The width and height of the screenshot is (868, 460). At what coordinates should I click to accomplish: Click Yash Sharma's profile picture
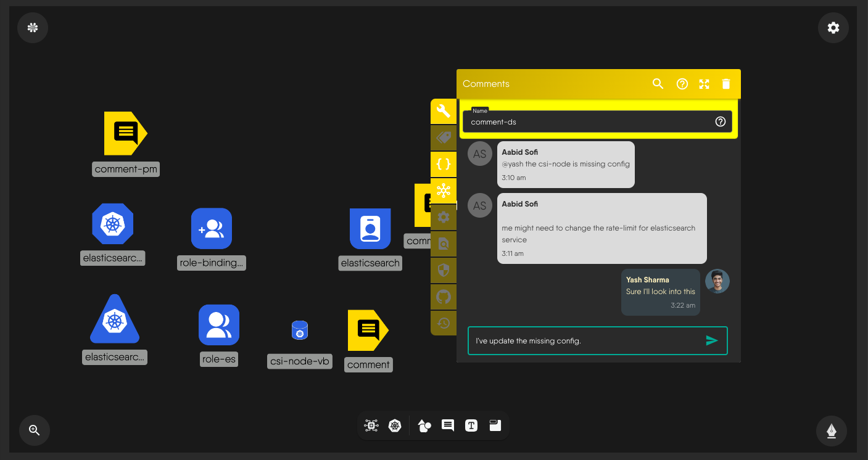coord(717,281)
